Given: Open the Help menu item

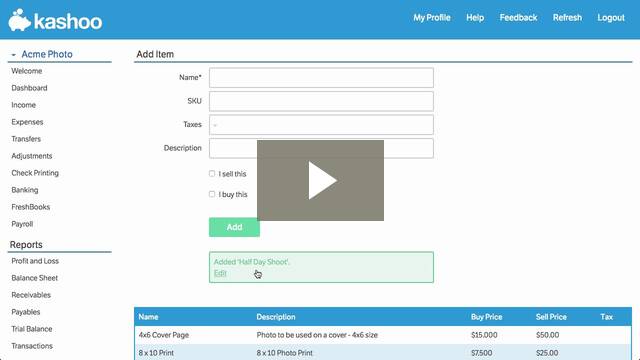Looking at the screenshot, I should coord(475,18).
